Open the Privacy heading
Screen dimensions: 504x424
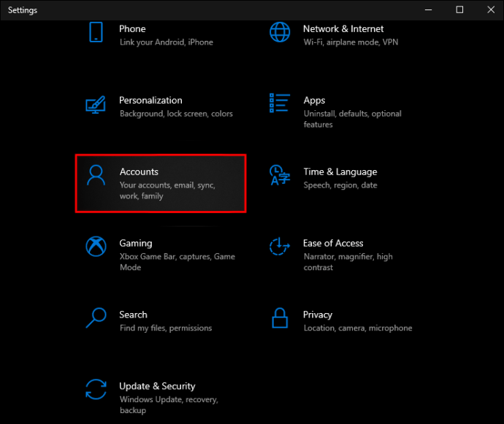(x=318, y=315)
